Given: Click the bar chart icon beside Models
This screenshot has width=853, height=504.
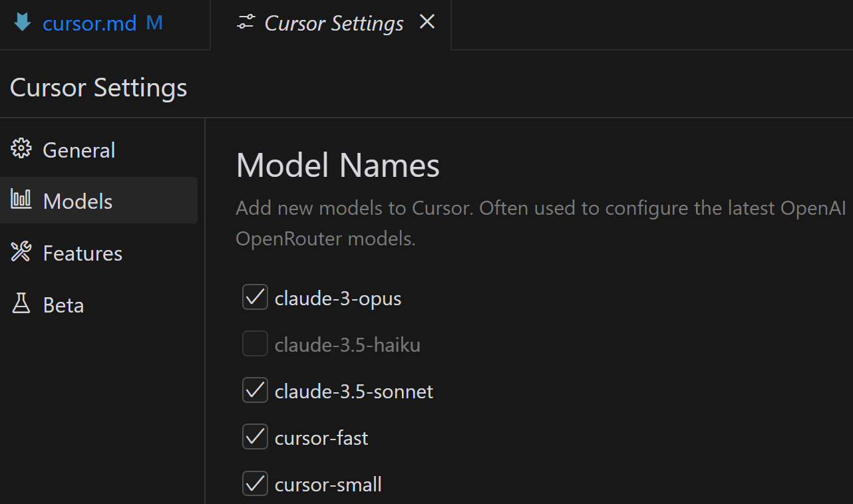Looking at the screenshot, I should click(x=21, y=200).
